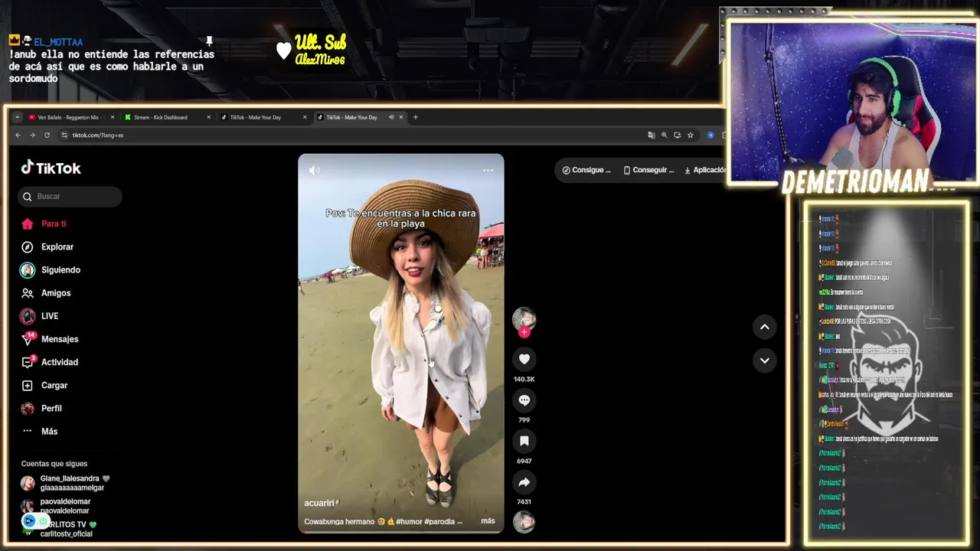This screenshot has height=551, width=980.
Task: Close the Kick Dashboard tab
Action: point(208,117)
